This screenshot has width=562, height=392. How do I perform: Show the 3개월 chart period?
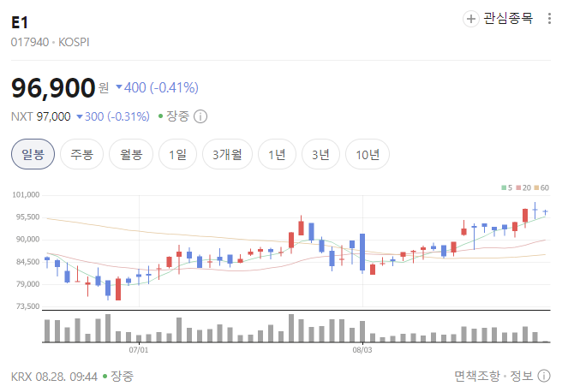[x=227, y=154]
